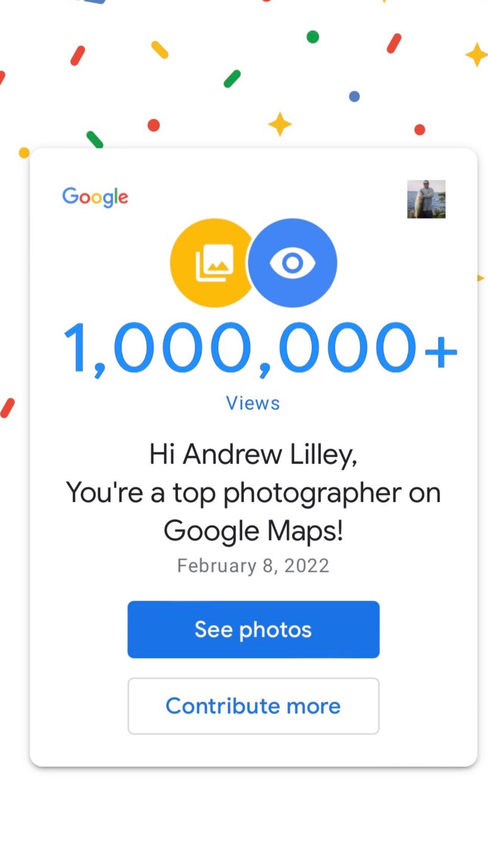The width and height of the screenshot is (488, 868).
Task: Select the yellow photos gallery icon
Action: pos(211,263)
